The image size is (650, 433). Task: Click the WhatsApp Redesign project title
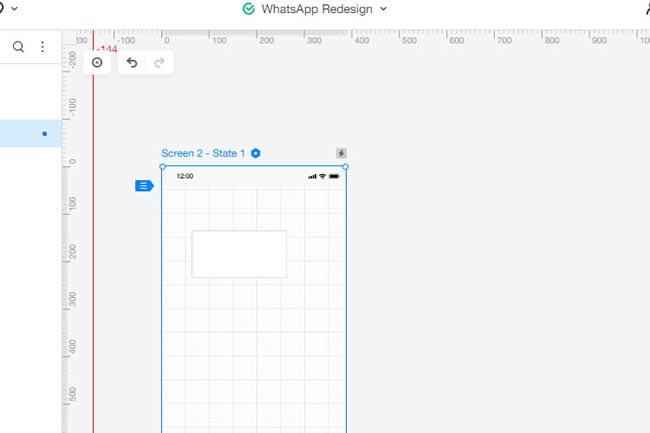[x=317, y=9]
